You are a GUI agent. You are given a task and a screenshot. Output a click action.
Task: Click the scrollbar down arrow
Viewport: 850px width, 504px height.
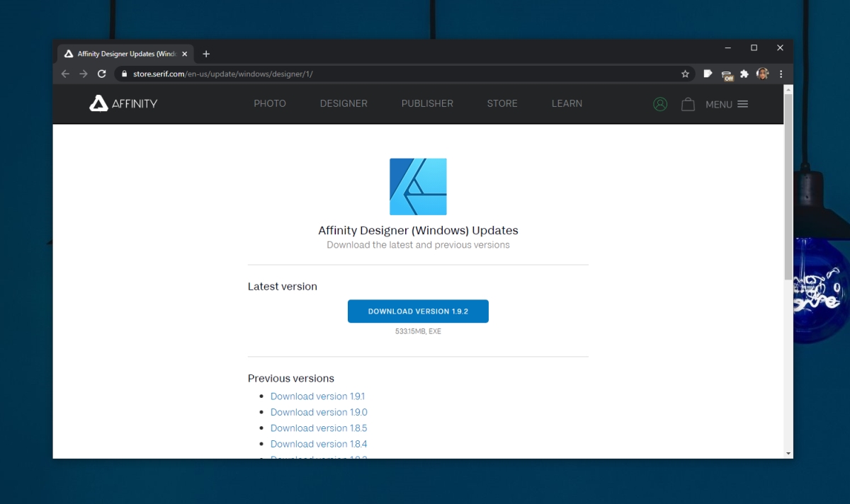click(x=788, y=453)
